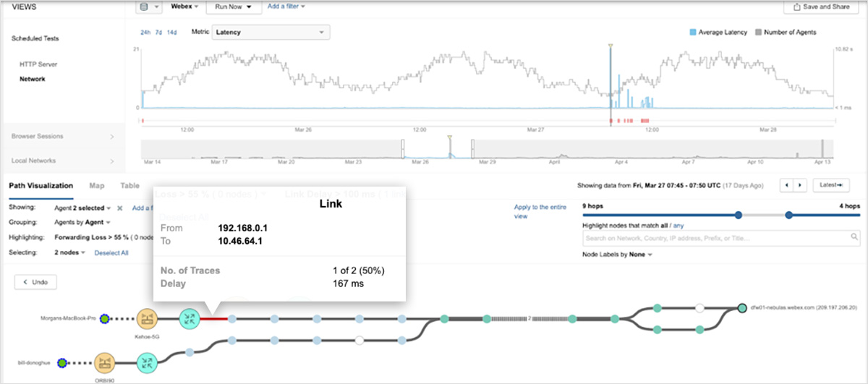
Task: Select the bill-donoghue agent node
Action: 63,362
